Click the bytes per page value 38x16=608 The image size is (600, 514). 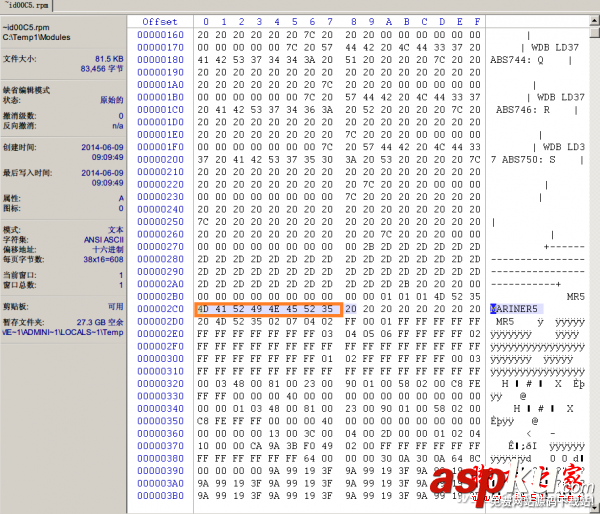pos(103,259)
